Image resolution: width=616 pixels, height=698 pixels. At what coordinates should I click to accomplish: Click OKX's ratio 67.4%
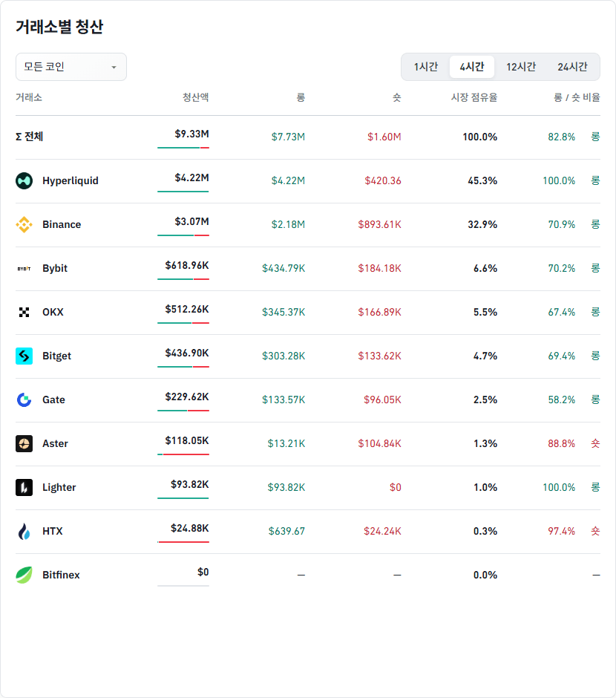tap(561, 312)
